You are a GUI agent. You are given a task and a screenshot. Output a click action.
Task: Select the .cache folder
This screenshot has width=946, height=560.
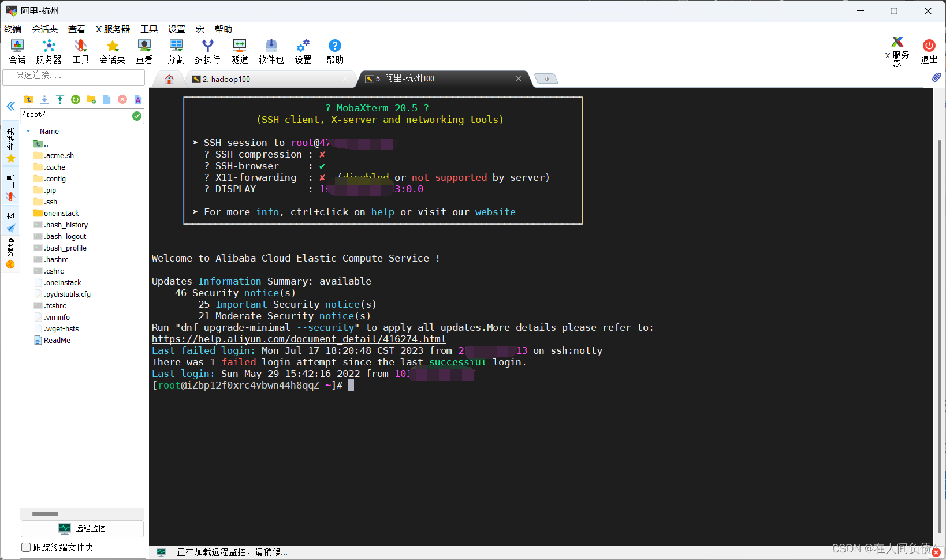click(50, 167)
